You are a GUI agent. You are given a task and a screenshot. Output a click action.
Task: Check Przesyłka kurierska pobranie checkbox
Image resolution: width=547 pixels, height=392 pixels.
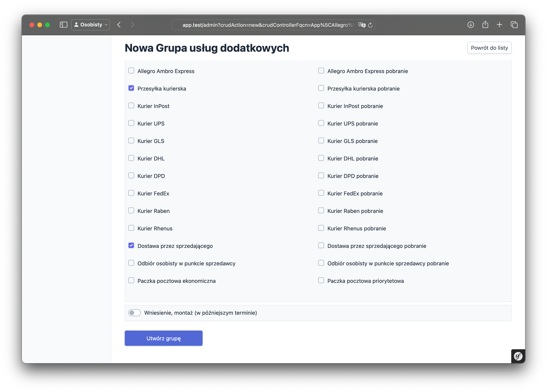[321, 88]
